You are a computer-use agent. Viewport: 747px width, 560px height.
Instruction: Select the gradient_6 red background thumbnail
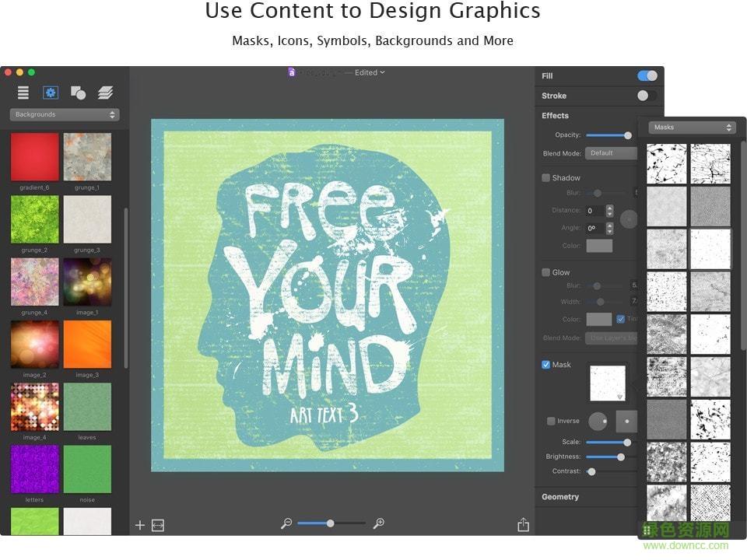(35, 156)
